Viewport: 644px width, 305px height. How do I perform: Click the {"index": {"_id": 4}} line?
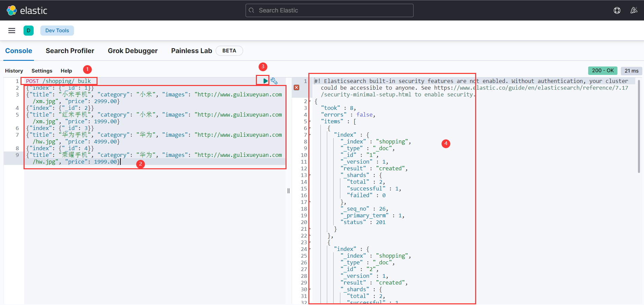pos(60,148)
